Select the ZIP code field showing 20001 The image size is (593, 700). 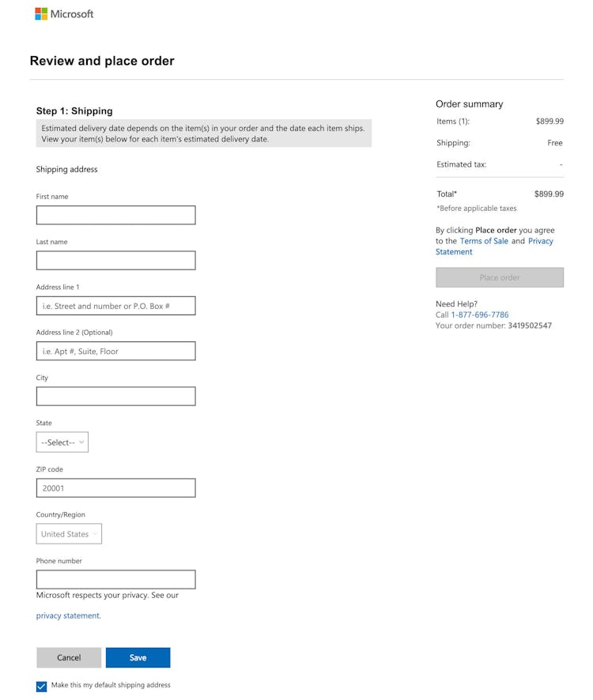click(x=115, y=487)
